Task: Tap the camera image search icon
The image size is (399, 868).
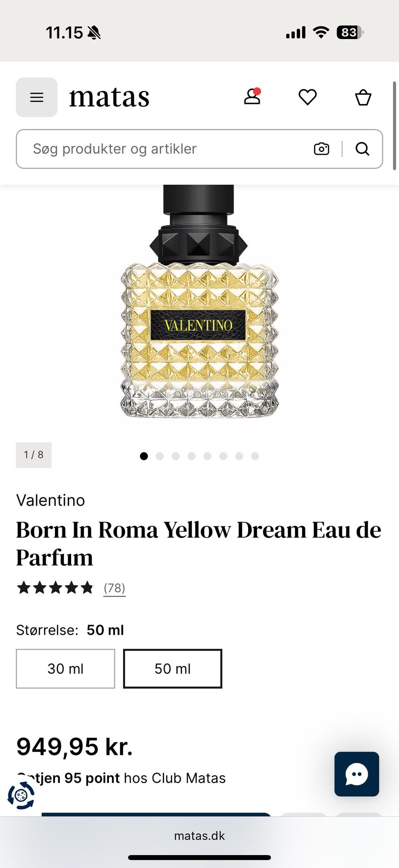Action: [x=321, y=149]
